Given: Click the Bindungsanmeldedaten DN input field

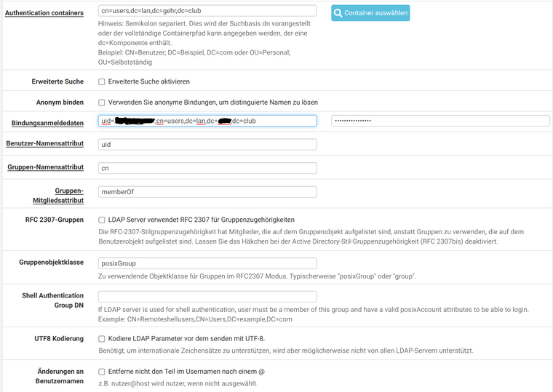Looking at the screenshot, I should coord(207,121).
